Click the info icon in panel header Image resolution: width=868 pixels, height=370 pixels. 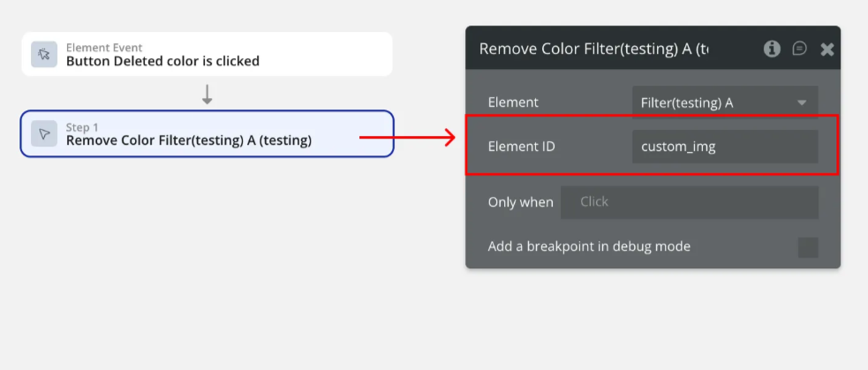[772, 49]
